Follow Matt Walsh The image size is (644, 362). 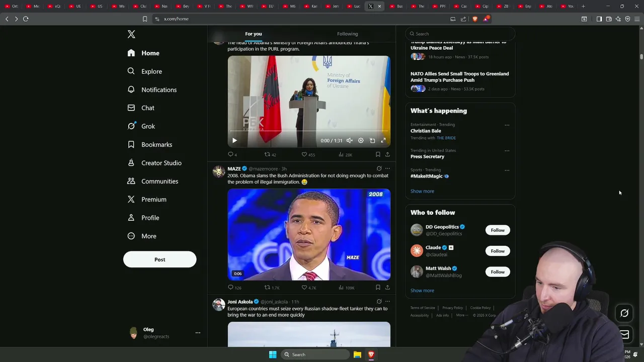[498, 272]
